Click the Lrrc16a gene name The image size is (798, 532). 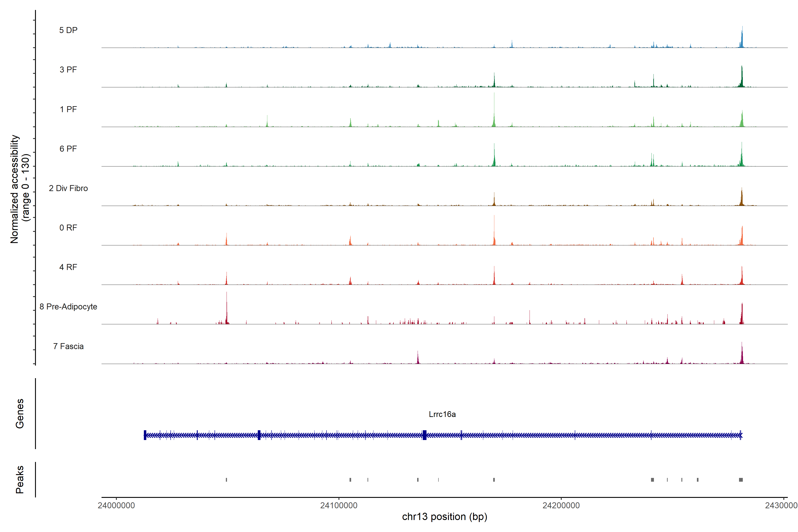coord(442,414)
